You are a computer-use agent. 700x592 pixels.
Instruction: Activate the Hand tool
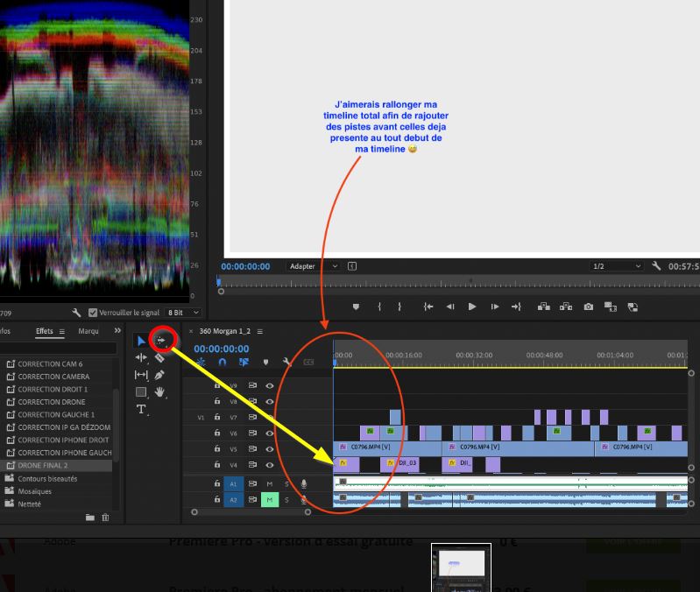pyautogui.click(x=159, y=392)
